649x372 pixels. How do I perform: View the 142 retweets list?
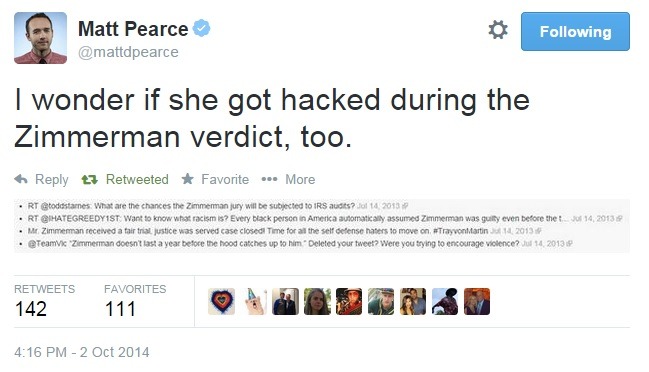pos(44,302)
